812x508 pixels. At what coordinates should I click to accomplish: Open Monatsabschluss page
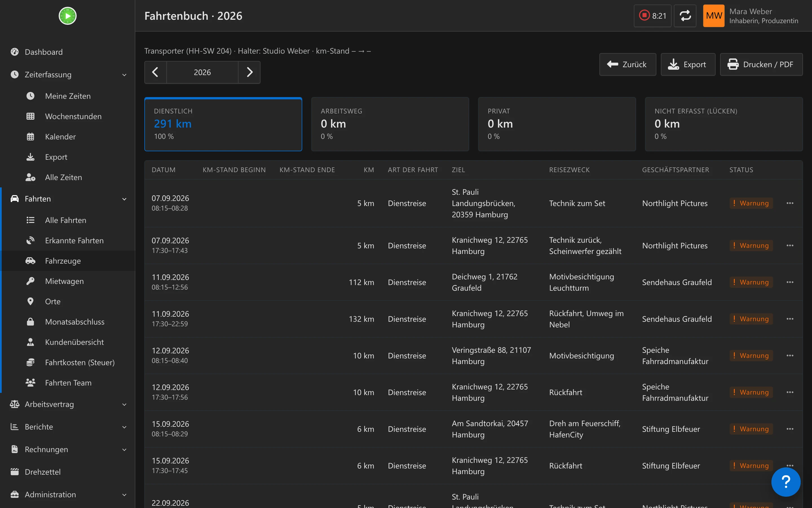68,322
